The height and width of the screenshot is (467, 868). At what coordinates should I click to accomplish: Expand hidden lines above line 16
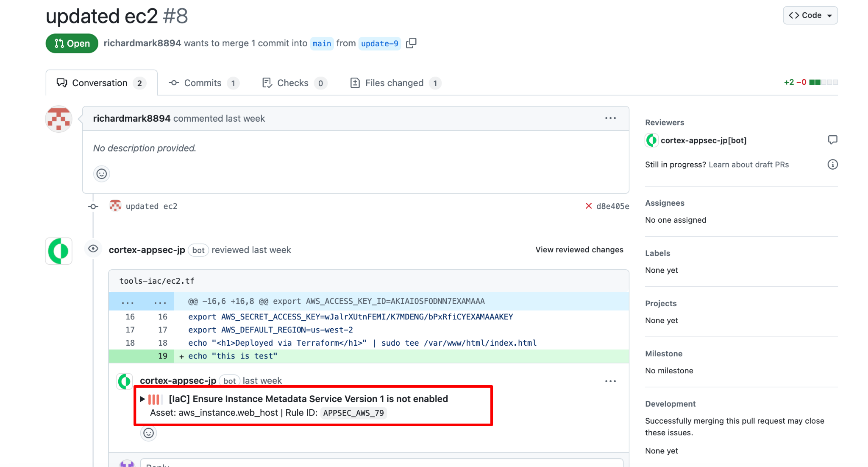(x=141, y=302)
